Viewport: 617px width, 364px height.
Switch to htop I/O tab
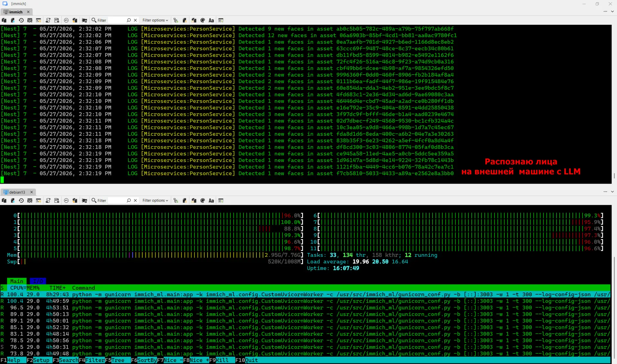[38, 281]
